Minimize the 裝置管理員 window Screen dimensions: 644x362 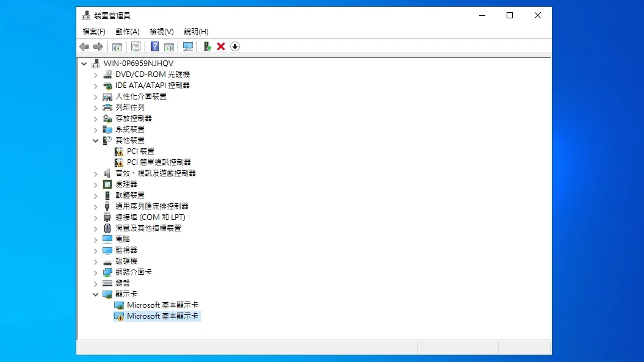(x=482, y=16)
